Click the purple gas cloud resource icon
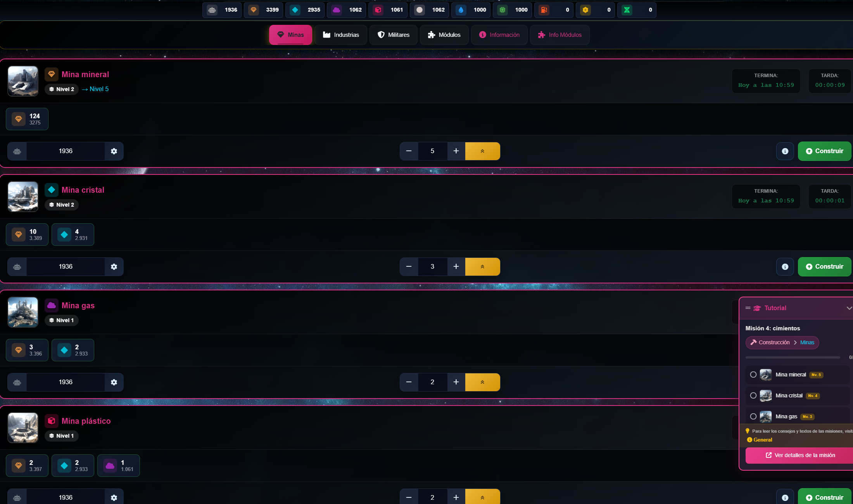853x504 pixels. 337,10
